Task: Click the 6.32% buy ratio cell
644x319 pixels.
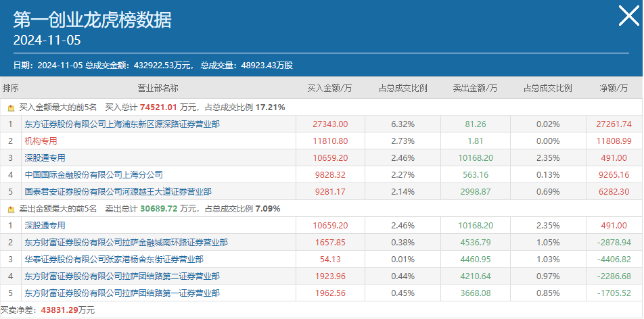Action: 403,124
